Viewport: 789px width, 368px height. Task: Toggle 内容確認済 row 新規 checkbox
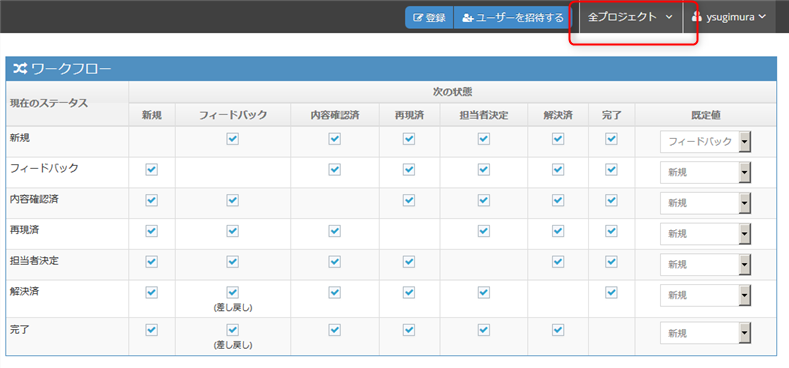tap(151, 200)
